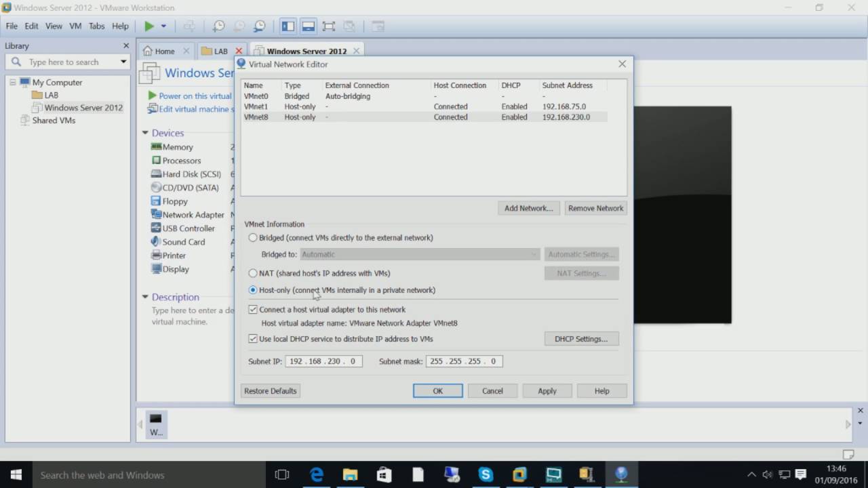This screenshot has height=488, width=868.
Task: Select the LAB folder in library
Action: point(52,95)
